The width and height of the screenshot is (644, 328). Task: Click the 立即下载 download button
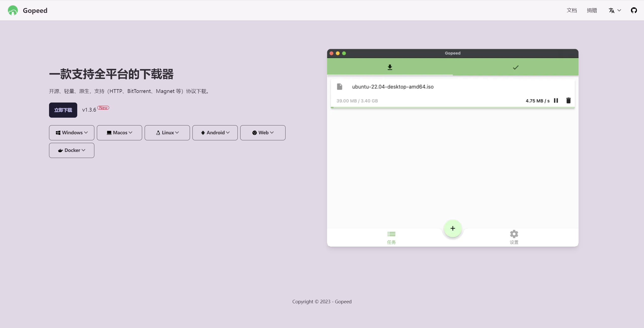click(63, 110)
